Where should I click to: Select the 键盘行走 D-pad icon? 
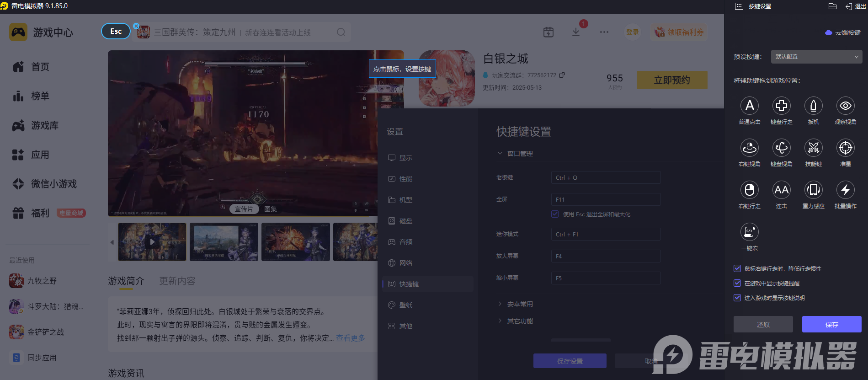[782, 106]
